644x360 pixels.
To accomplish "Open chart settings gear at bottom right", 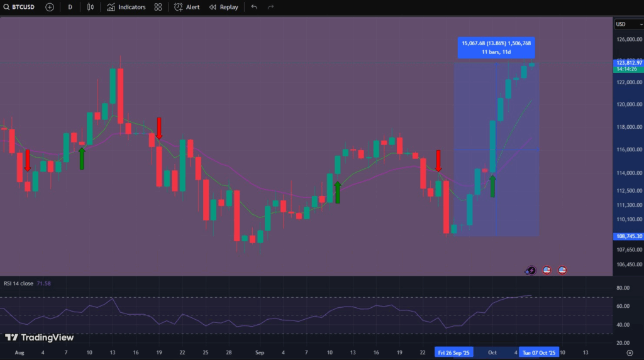I will coord(630,353).
